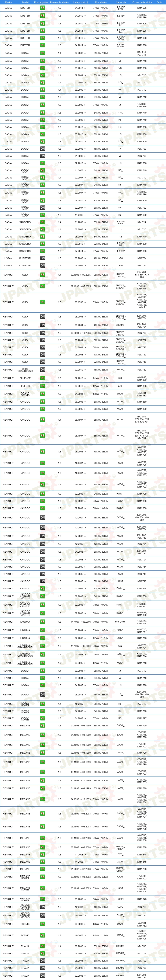The width and height of the screenshot is (166, 980).
Task: Click the '65kW / 88KM' Modus power cell
Action: tap(101, 916)
